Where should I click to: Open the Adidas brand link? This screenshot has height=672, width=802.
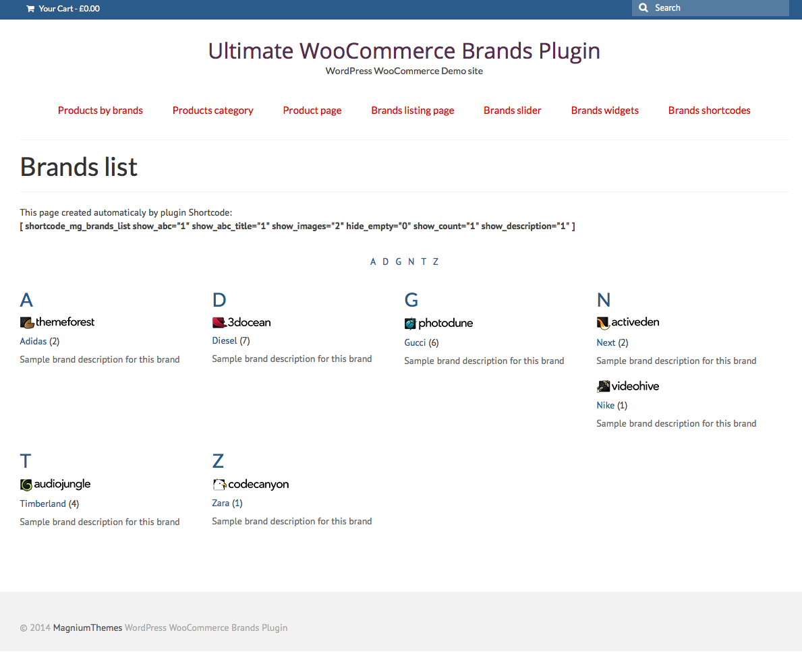pos(33,342)
